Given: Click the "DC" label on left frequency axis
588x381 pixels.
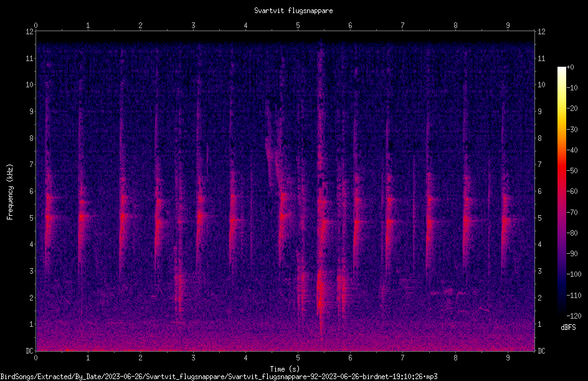Looking at the screenshot, I should pyautogui.click(x=30, y=350).
